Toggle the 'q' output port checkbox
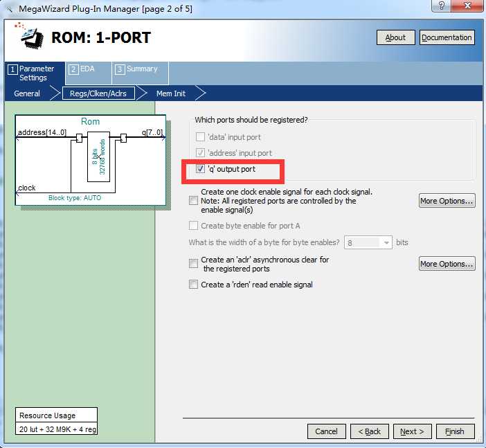Screen dimensions: 486x448 point(200,169)
